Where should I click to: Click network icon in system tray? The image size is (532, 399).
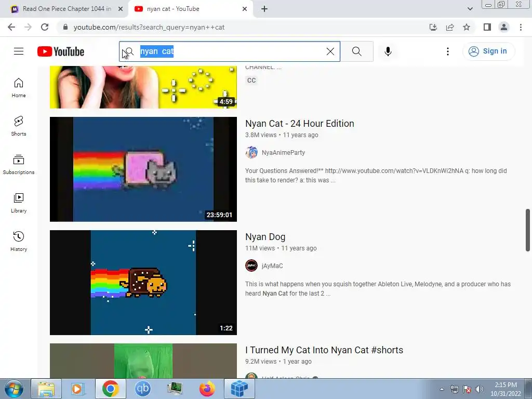[454, 389]
